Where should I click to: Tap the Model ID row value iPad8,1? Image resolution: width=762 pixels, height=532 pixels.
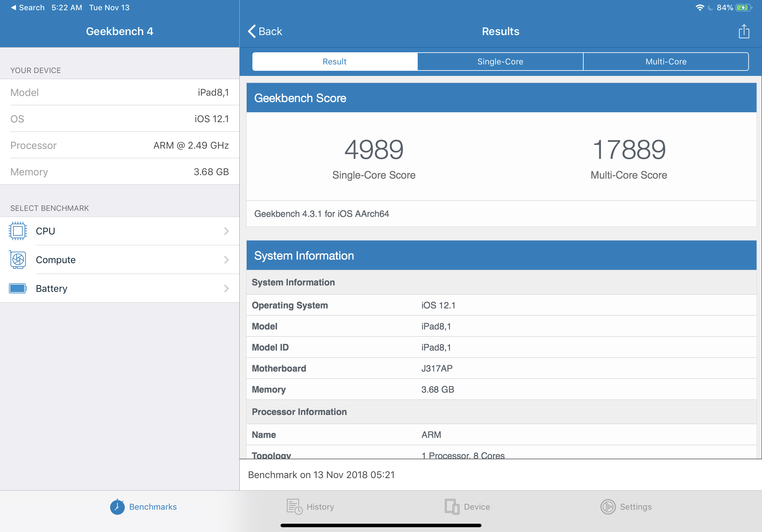click(436, 348)
